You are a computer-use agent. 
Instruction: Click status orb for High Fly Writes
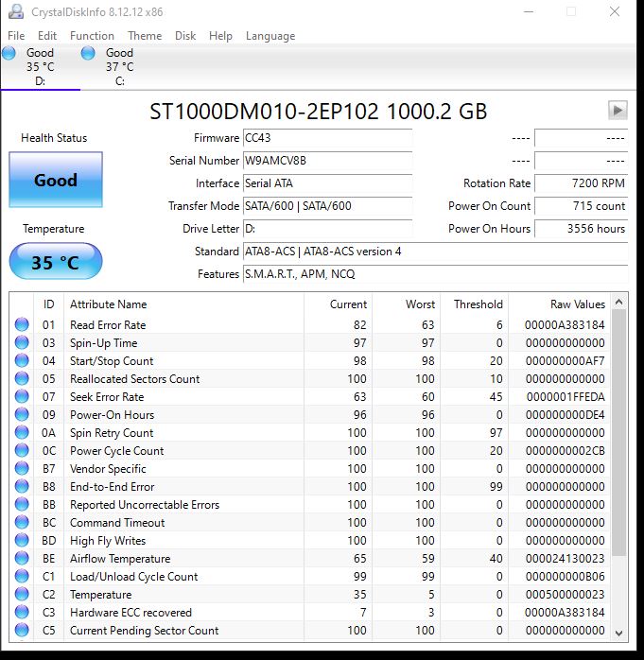[22, 540]
